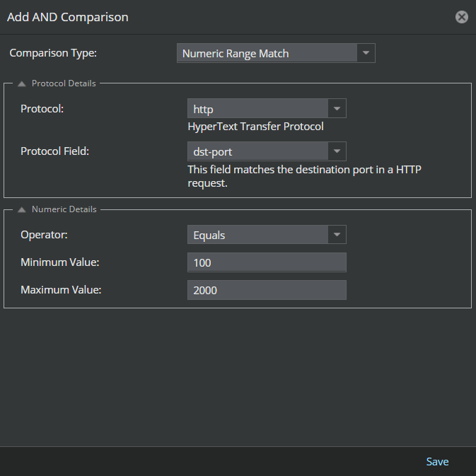Open the Protocol Field dropdown arrow
The height and width of the screenshot is (476, 476).
coord(337,151)
